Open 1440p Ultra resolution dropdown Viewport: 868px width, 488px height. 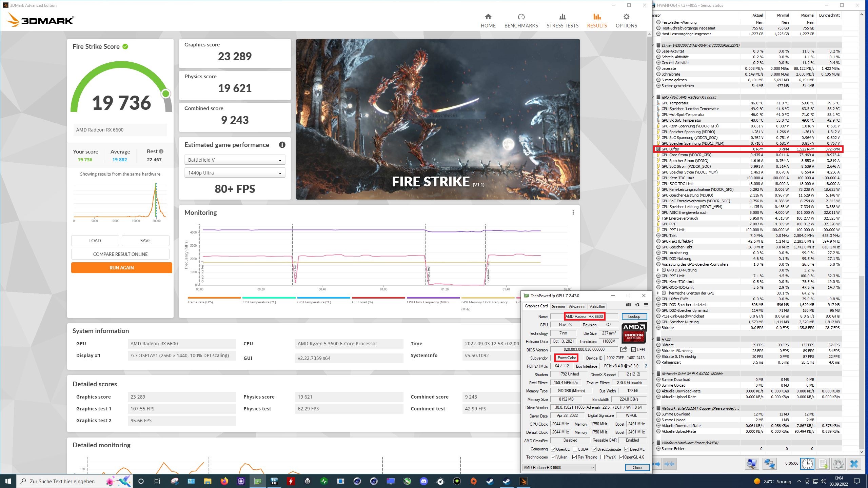[235, 173]
